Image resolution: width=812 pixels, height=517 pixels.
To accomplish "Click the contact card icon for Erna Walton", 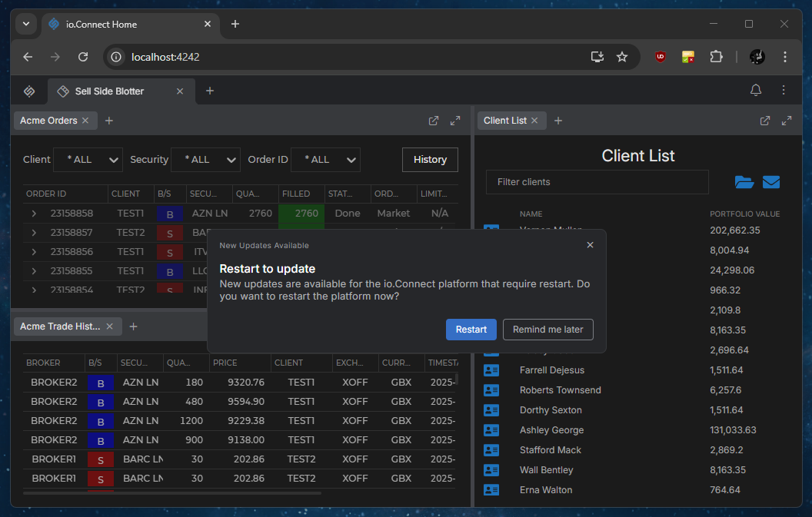I will (x=491, y=489).
